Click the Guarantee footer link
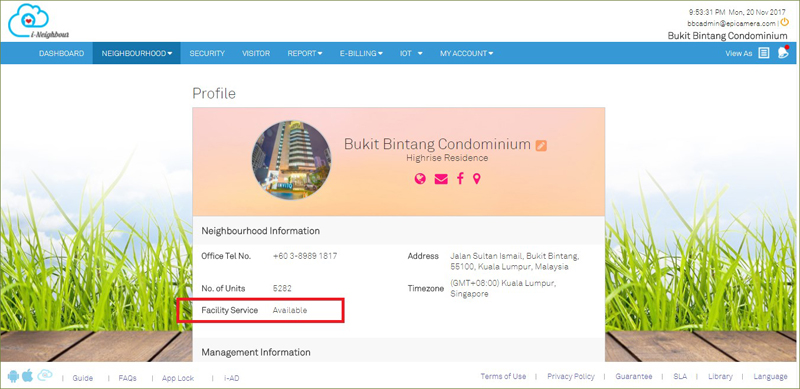The image size is (800, 389). click(x=634, y=376)
